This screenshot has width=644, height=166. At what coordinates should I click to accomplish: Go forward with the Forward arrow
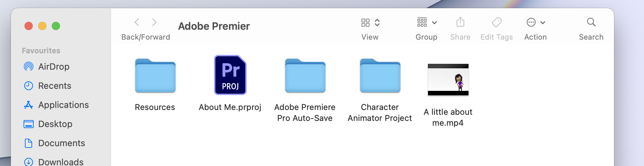154,22
